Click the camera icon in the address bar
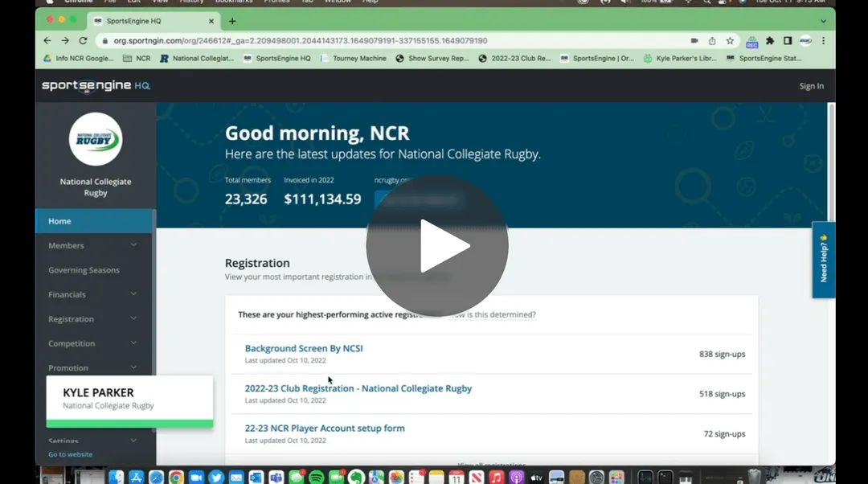Viewport: 868px width, 484px height. (694, 40)
